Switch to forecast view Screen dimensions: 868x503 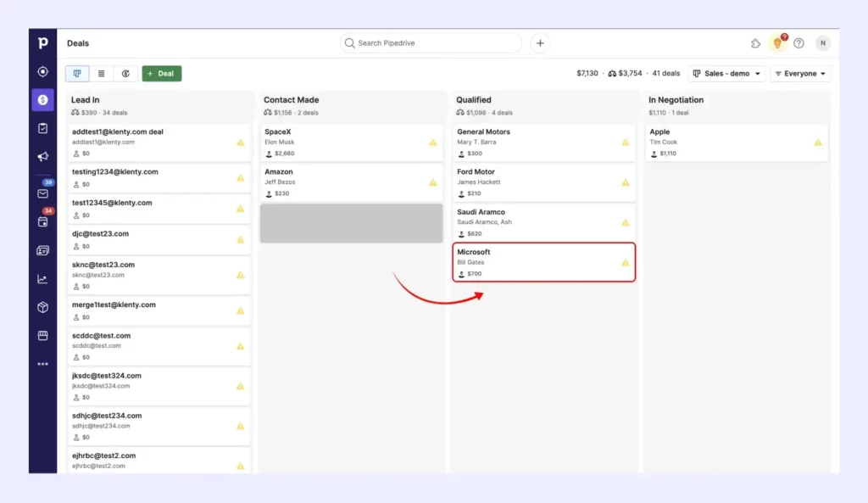pos(125,73)
